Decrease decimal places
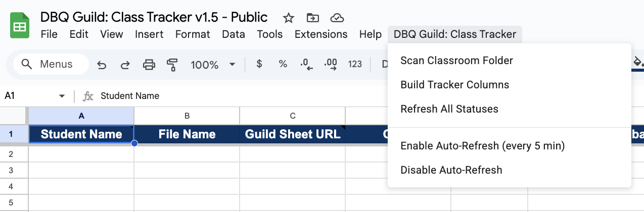The image size is (644, 212). tap(306, 64)
